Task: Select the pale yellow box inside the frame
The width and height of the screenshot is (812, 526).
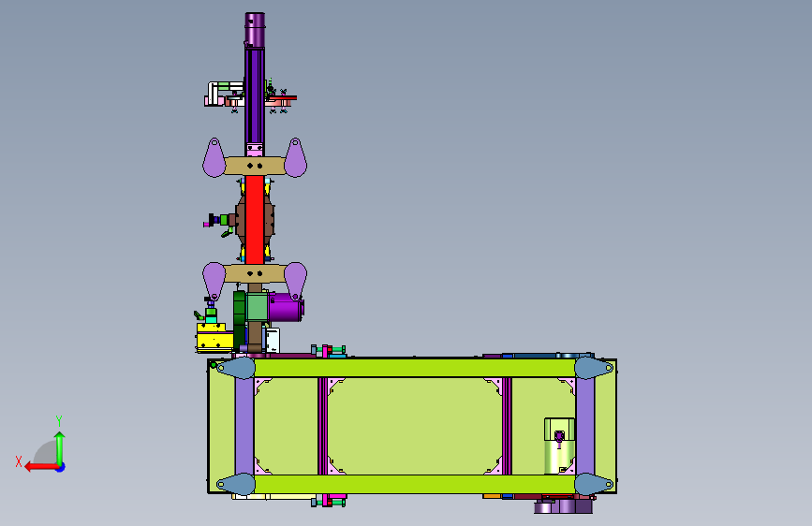Action: pyautogui.click(x=559, y=446)
